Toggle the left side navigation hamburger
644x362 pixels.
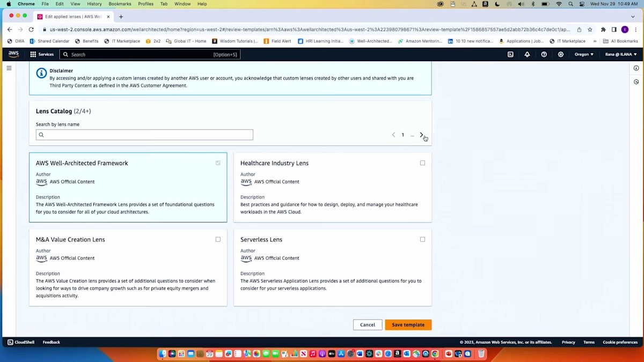pyautogui.click(x=9, y=68)
